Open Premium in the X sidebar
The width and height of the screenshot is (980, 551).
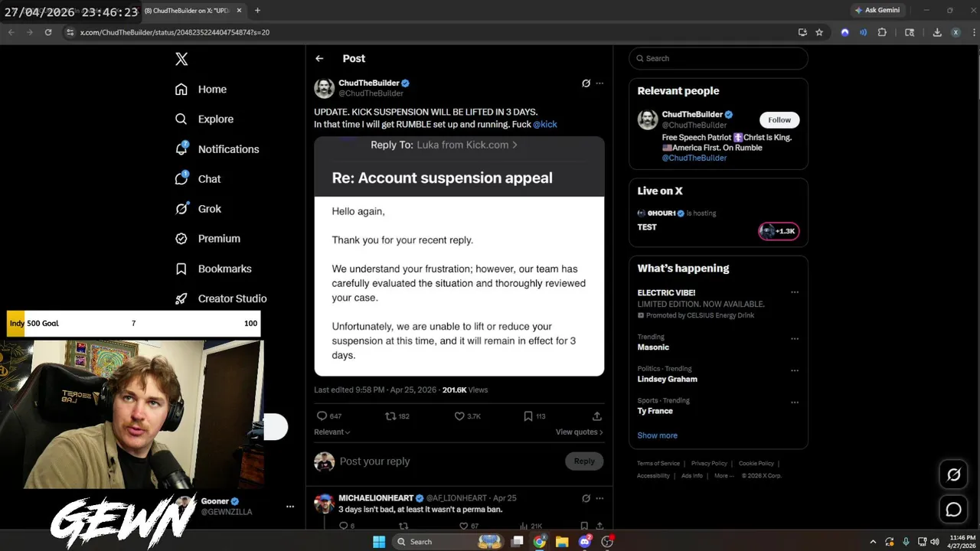click(207, 239)
